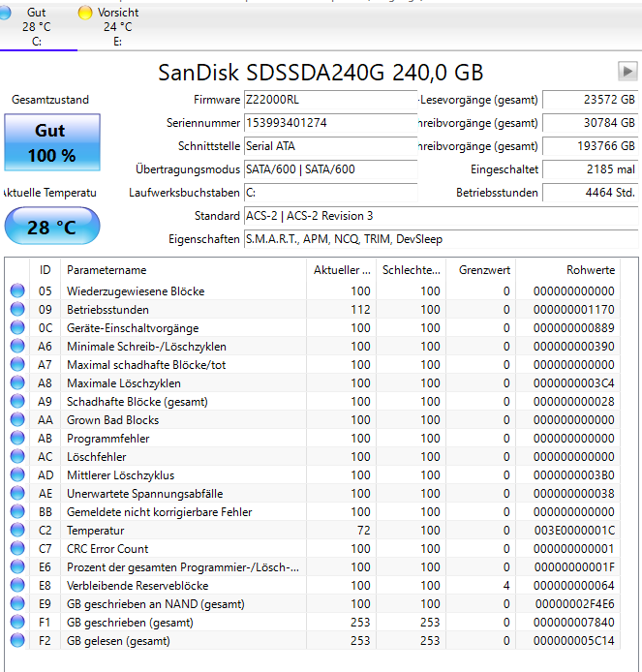Select the Gut C: drive tab
The image size is (642, 672).
[37, 26]
